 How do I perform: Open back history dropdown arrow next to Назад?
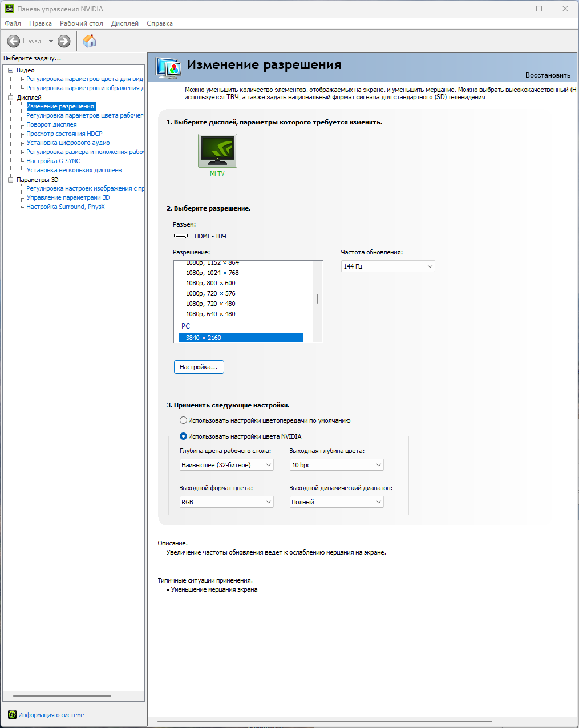pyautogui.click(x=51, y=41)
